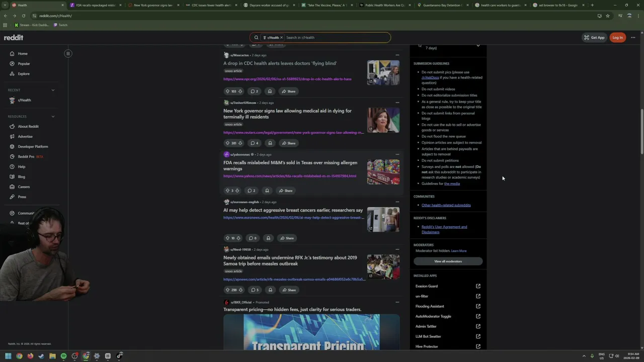The height and width of the screenshot is (362, 644).
Task: Upvote AI breast cancer post
Action: 227,238
